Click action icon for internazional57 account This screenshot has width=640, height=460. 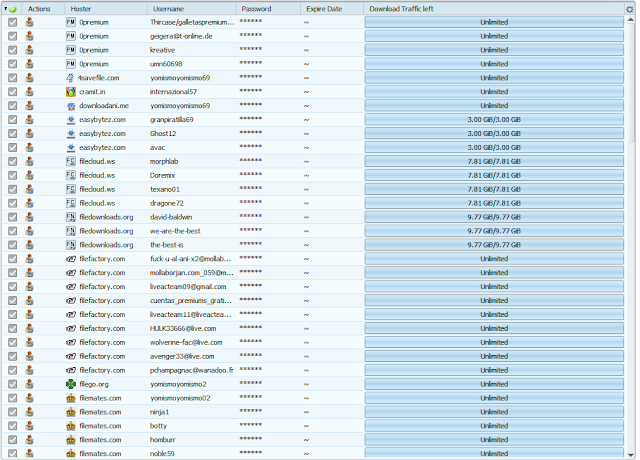pyautogui.click(x=29, y=91)
